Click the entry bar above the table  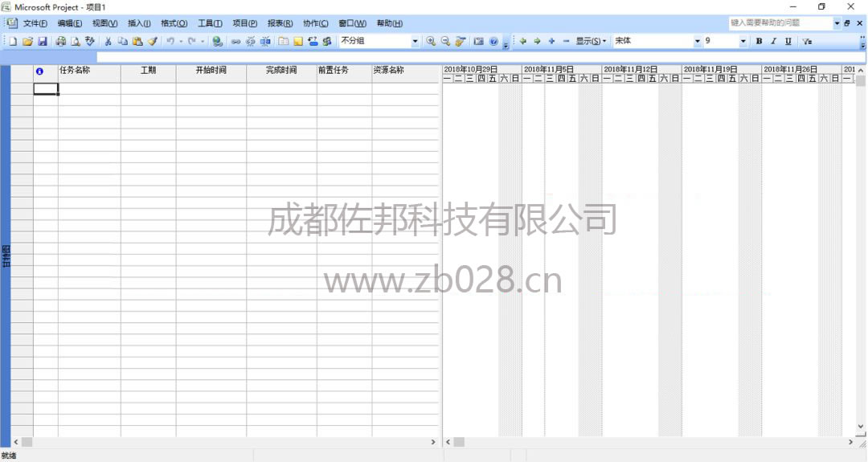pyautogui.click(x=481, y=57)
